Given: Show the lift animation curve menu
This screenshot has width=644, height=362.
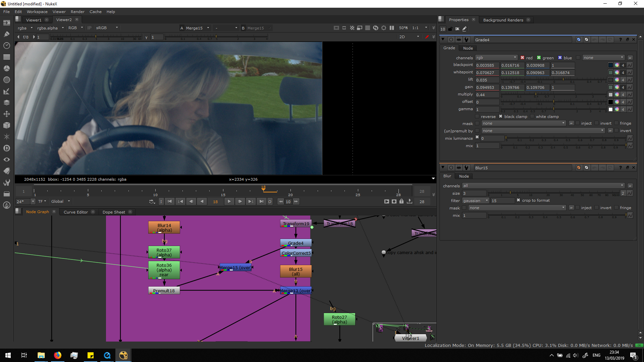Looking at the screenshot, I should coord(630,80).
